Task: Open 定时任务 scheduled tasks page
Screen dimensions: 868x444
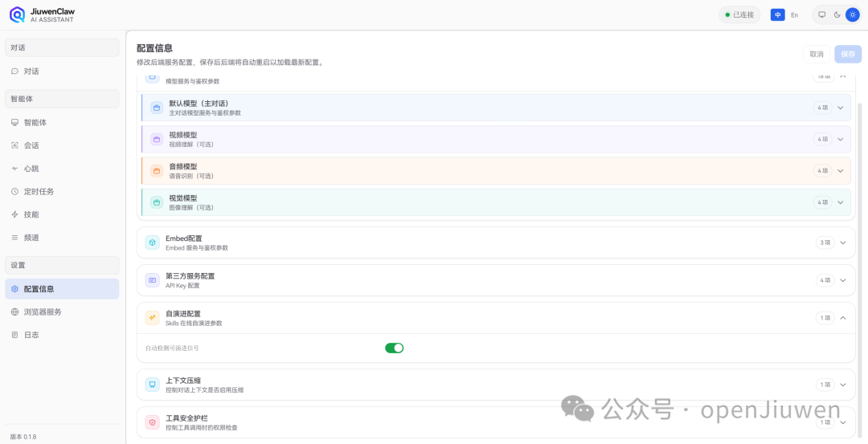Action: click(x=62, y=191)
